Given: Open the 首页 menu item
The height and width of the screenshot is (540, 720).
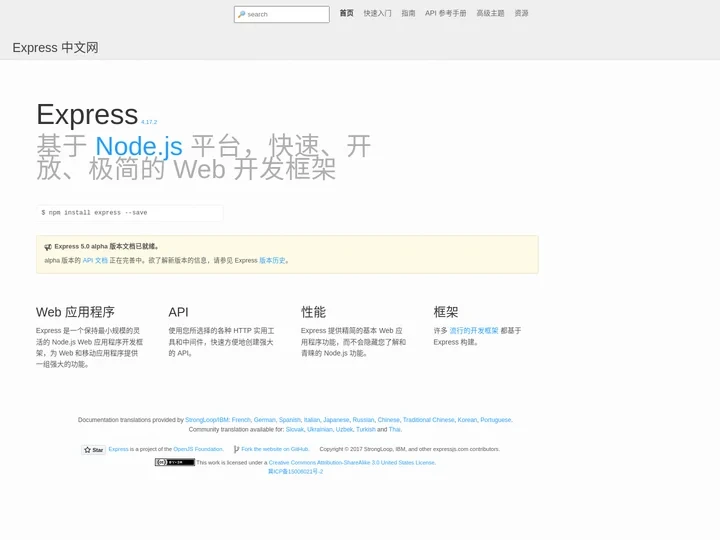Looking at the screenshot, I should pos(347,13).
